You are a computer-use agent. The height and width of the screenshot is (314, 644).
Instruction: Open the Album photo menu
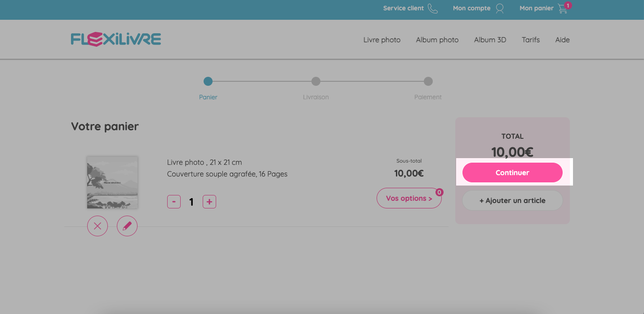437,40
